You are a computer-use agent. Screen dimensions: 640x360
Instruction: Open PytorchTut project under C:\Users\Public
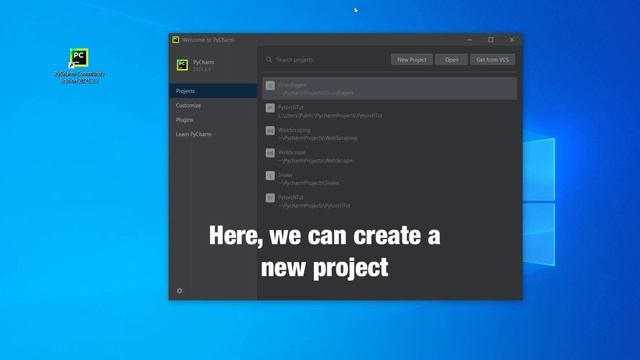[390, 111]
